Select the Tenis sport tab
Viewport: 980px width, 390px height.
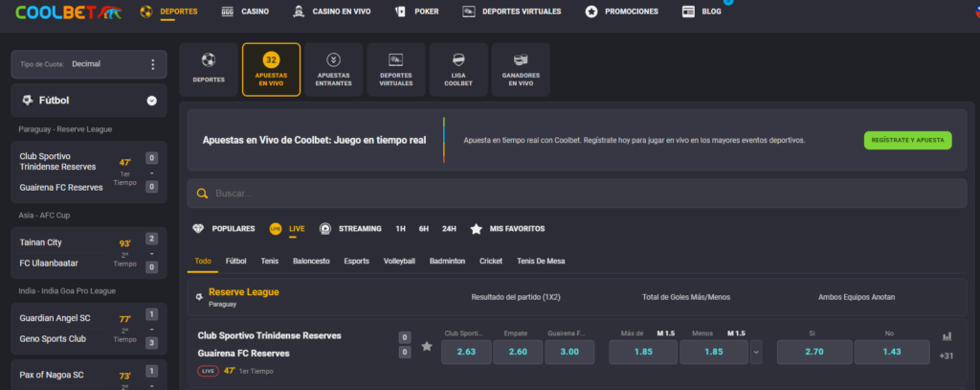click(269, 261)
